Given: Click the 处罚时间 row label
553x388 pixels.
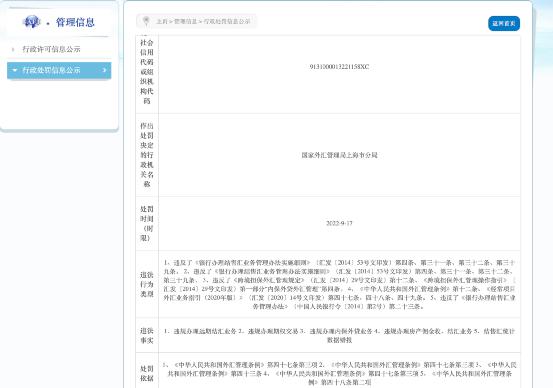Looking at the screenshot, I should point(147,223).
